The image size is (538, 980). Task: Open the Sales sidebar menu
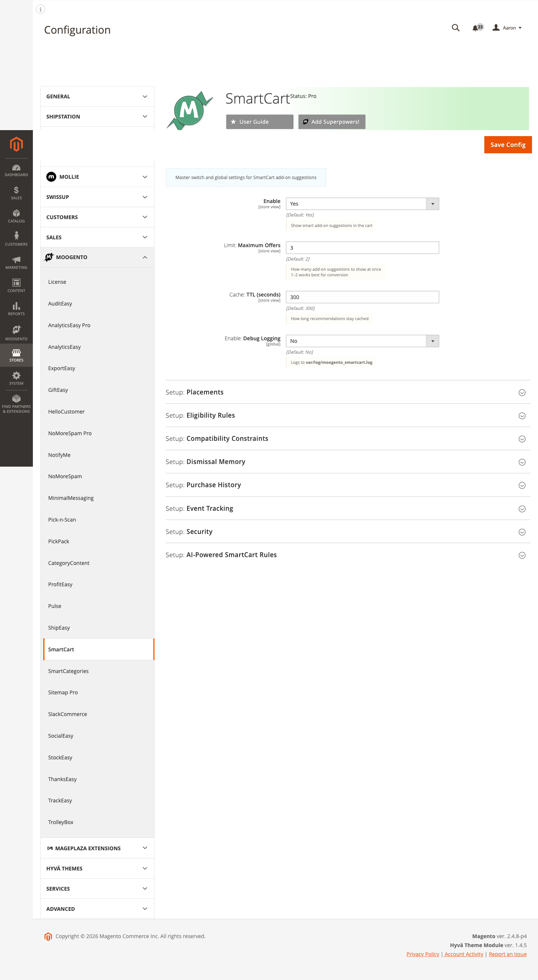(16, 193)
